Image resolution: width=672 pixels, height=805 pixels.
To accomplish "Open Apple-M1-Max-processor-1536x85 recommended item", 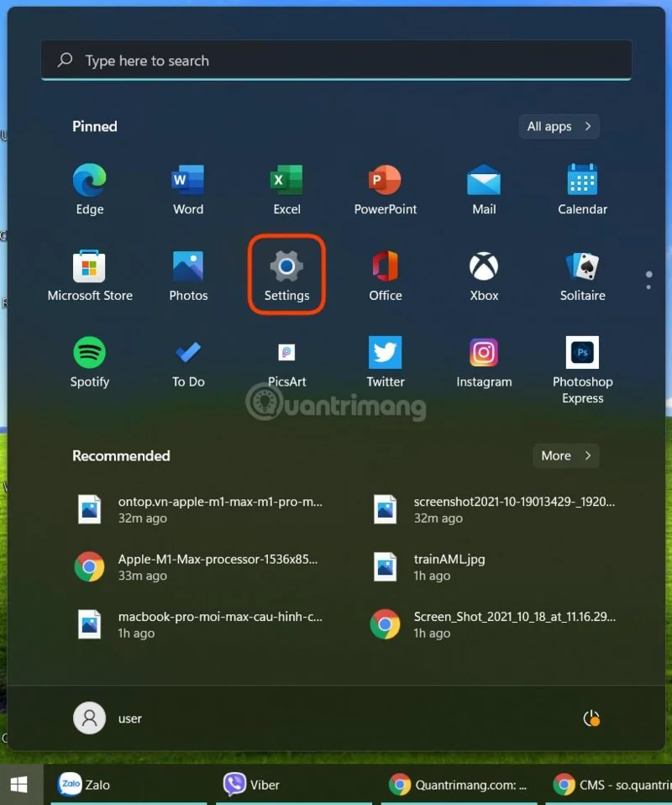I will [x=197, y=567].
